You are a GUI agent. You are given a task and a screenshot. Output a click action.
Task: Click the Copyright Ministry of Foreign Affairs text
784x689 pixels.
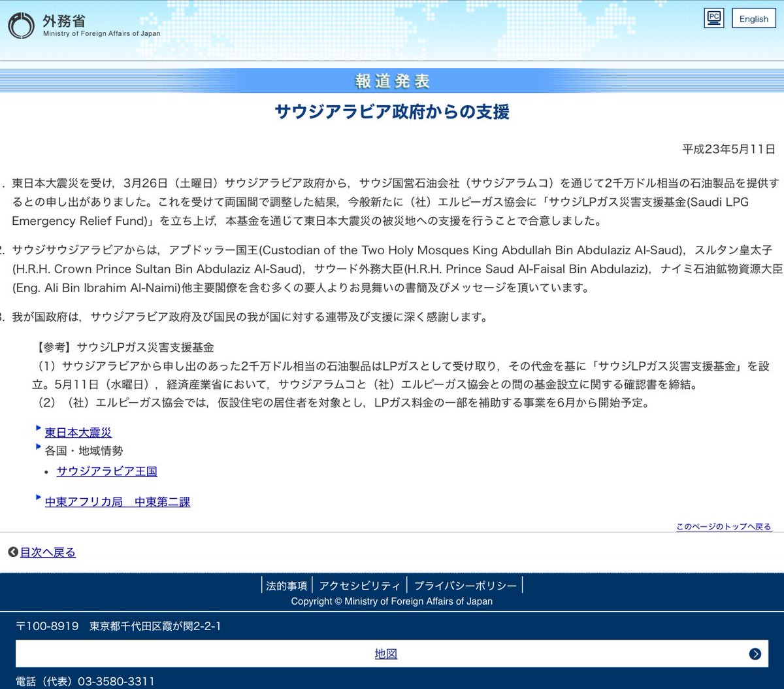[x=392, y=601]
